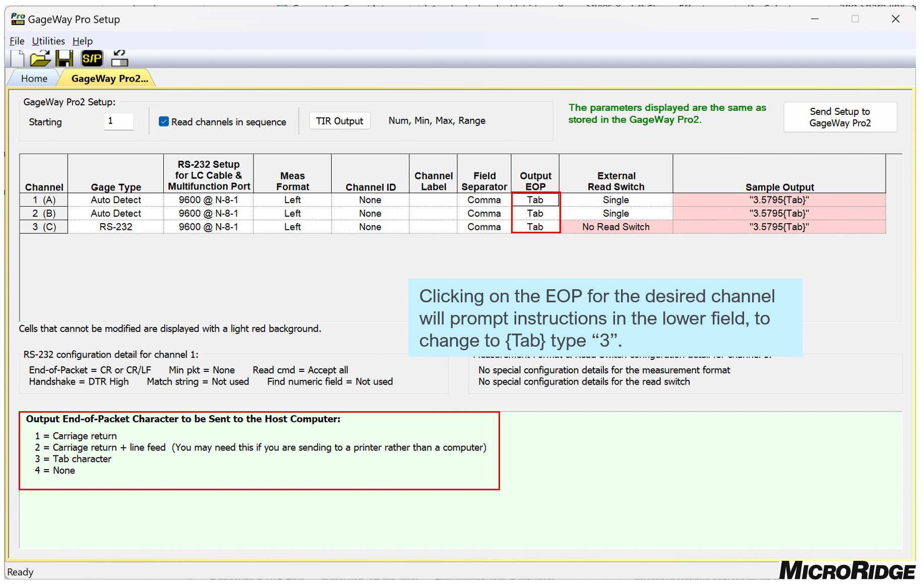Click Meas Format Left cell for channel 3

tap(292, 227)
